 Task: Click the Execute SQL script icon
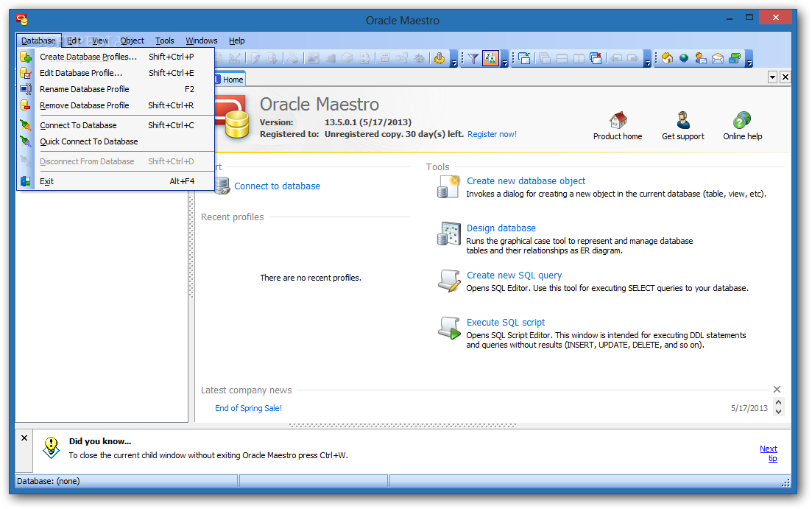tap(449, 328)
